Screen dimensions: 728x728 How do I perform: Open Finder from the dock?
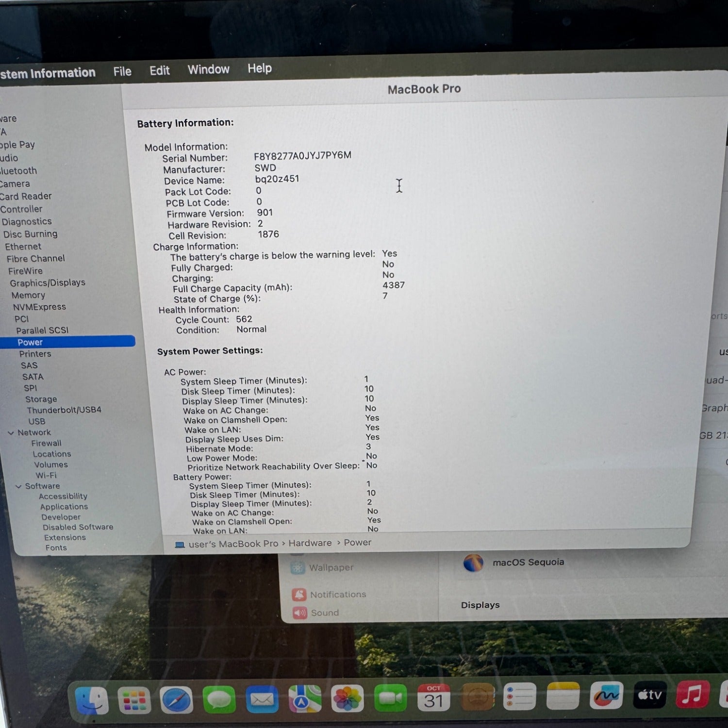pos(92,700)
